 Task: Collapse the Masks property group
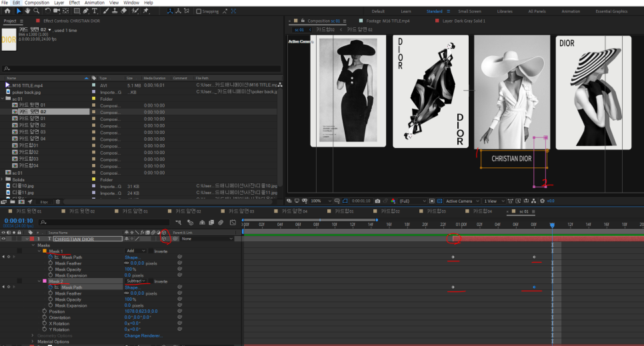[x=33, y=245]
